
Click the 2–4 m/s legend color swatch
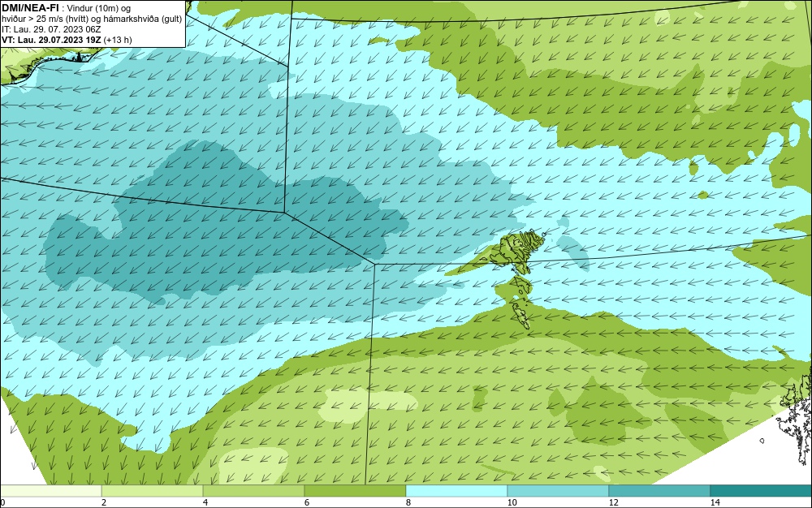[153, 491]
